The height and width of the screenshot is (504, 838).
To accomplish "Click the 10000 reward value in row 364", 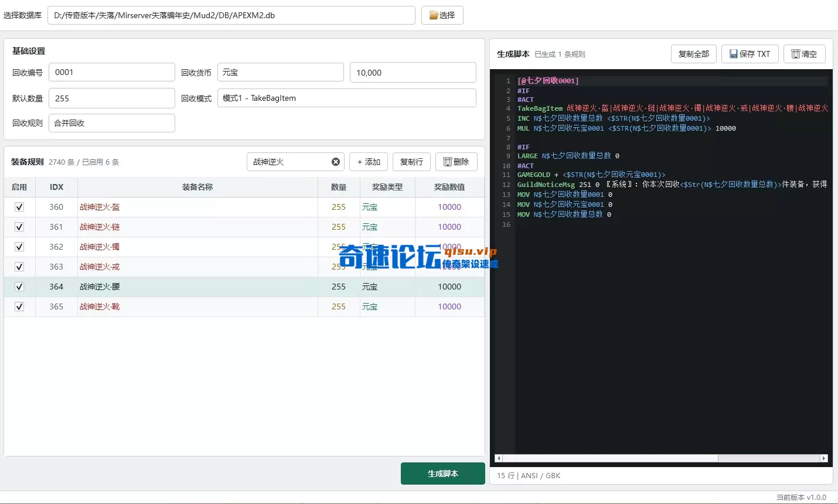I will click(449, 287).
